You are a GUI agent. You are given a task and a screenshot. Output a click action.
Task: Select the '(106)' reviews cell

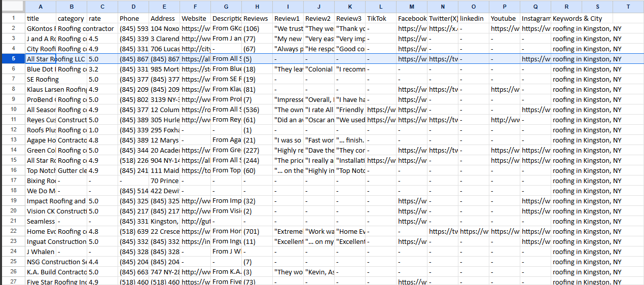257,28
